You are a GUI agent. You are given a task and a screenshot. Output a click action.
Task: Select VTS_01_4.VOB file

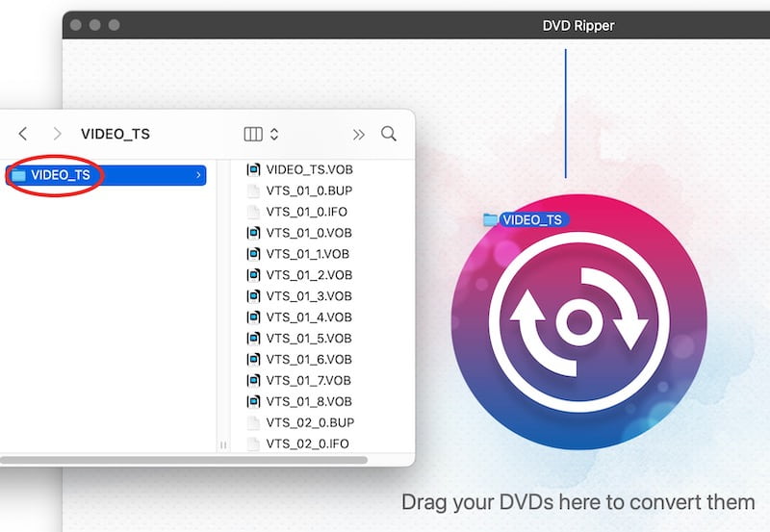click(x=309, y=317)
